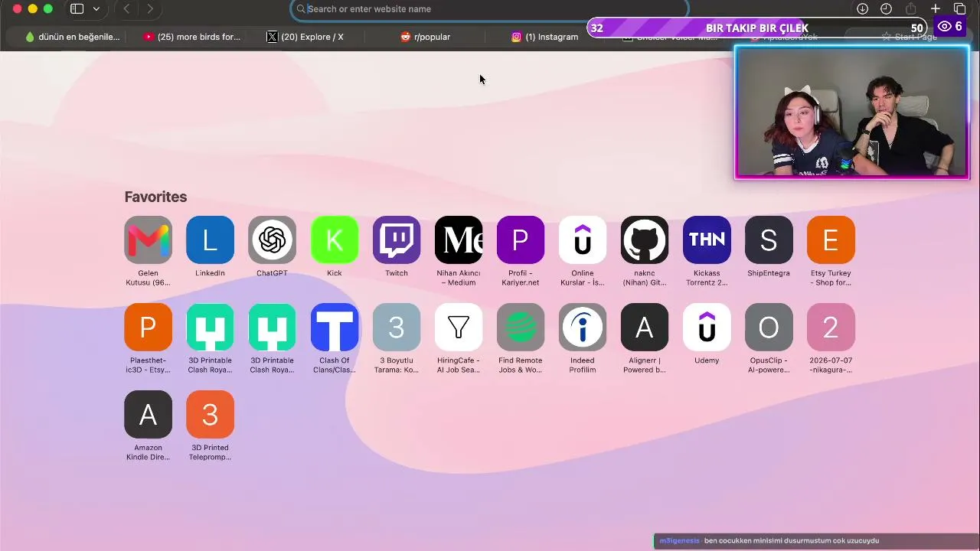Viewport: 980px width, 551px height.
Task: Show the tab overview
Action: pos(959,8)
